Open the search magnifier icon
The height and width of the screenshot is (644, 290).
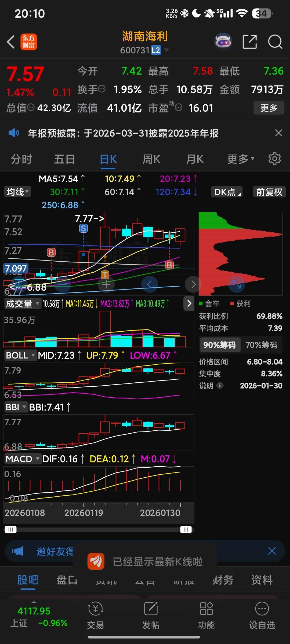275,42
